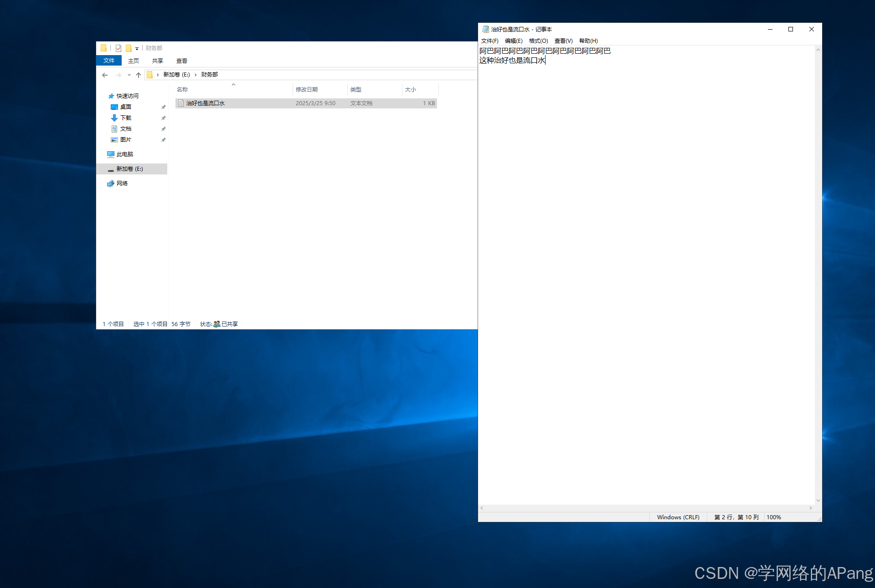Click chevron before 新加卷 (E:) in address bar
875x588 pixels.
(158, 75)
